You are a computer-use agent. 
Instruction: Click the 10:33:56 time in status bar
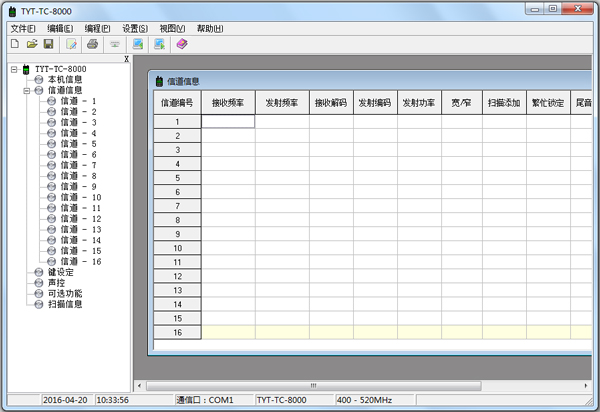tap(134, 400)
